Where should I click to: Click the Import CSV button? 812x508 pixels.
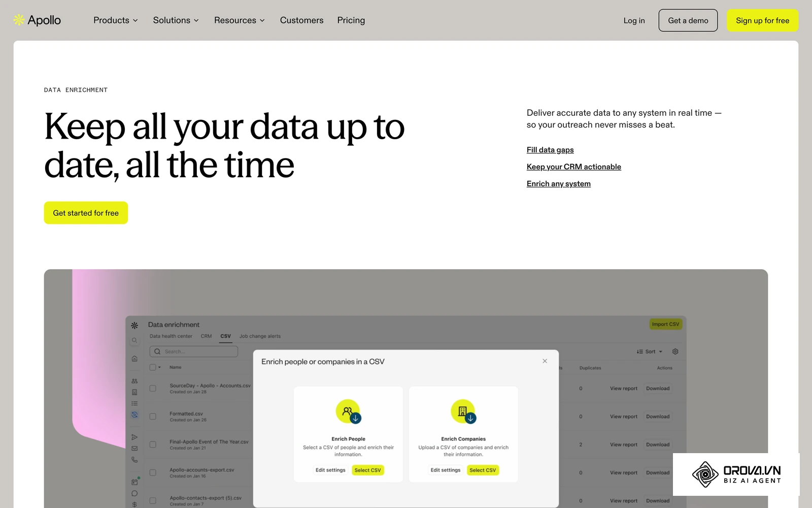(x=665, y=324)
